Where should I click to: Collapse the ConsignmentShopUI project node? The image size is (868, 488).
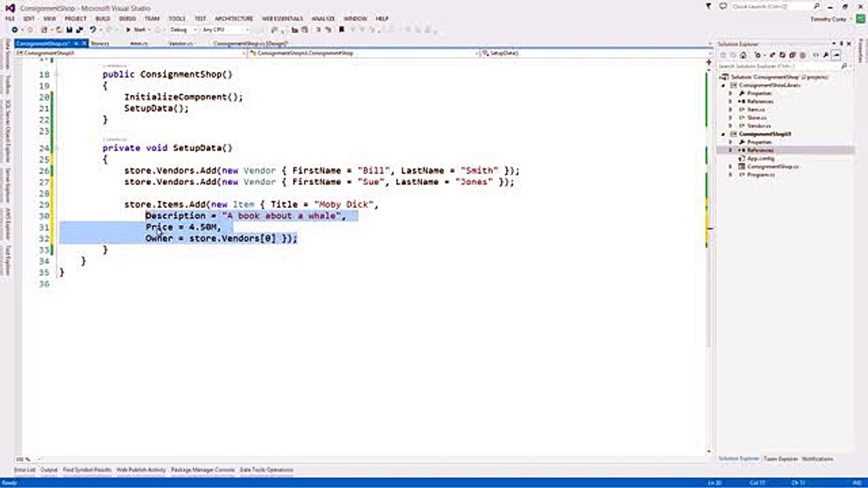[724, 134]
